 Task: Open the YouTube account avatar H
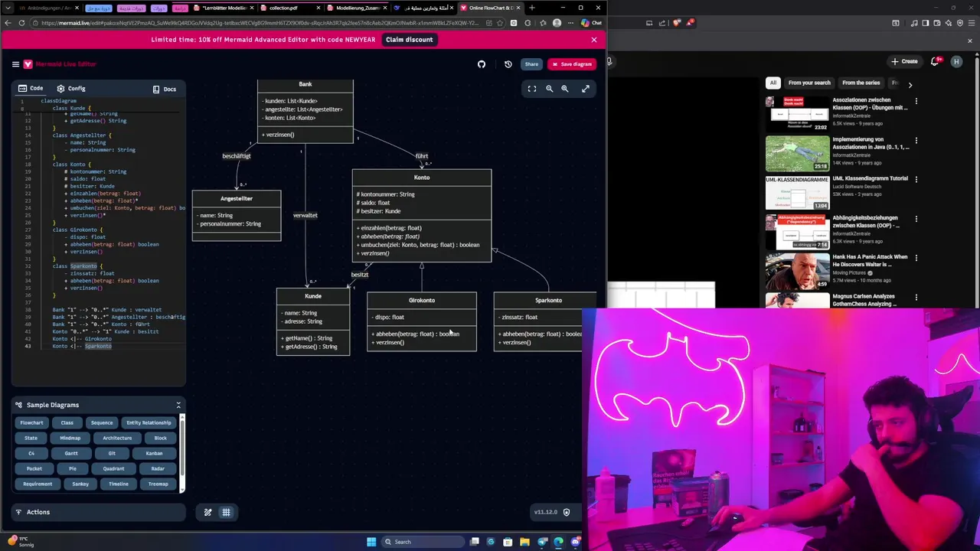coord(956,61)
